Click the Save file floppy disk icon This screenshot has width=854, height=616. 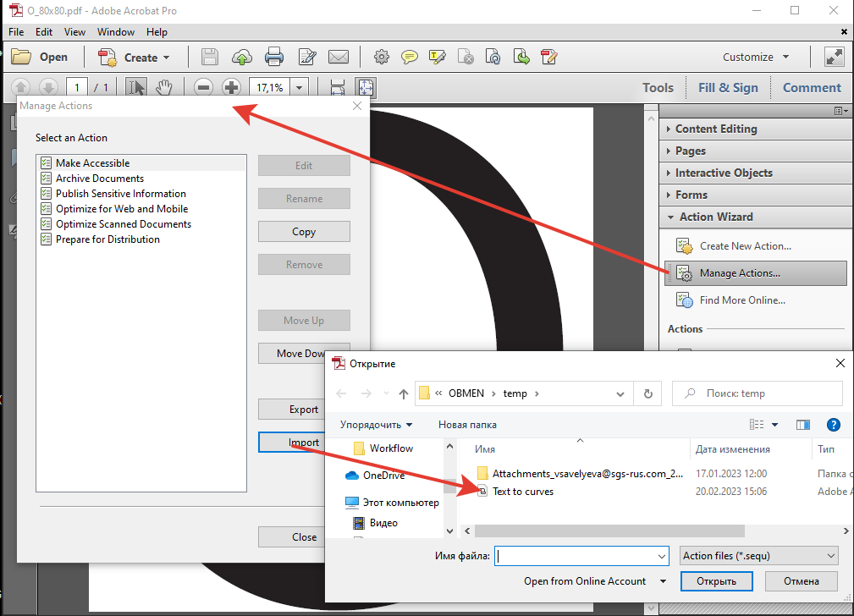[x=210, y=57]
